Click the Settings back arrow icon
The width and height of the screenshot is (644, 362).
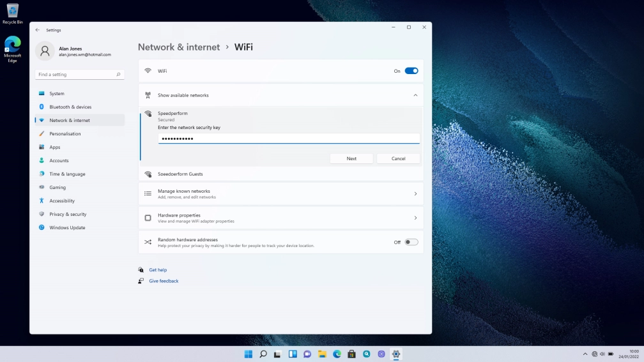tap(37, 30)
